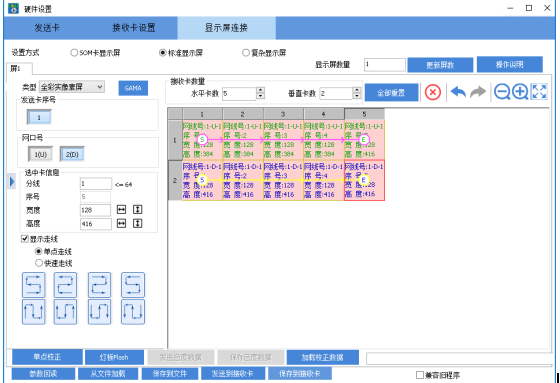Click horizontal-arrow icon beside 高度 field
The height and width of the screenshot is (383, 560).
pos(121,224)
